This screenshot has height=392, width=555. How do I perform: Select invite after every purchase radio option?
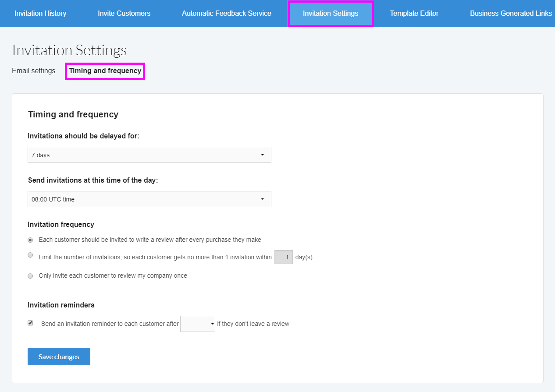click(x=30, y=240)
